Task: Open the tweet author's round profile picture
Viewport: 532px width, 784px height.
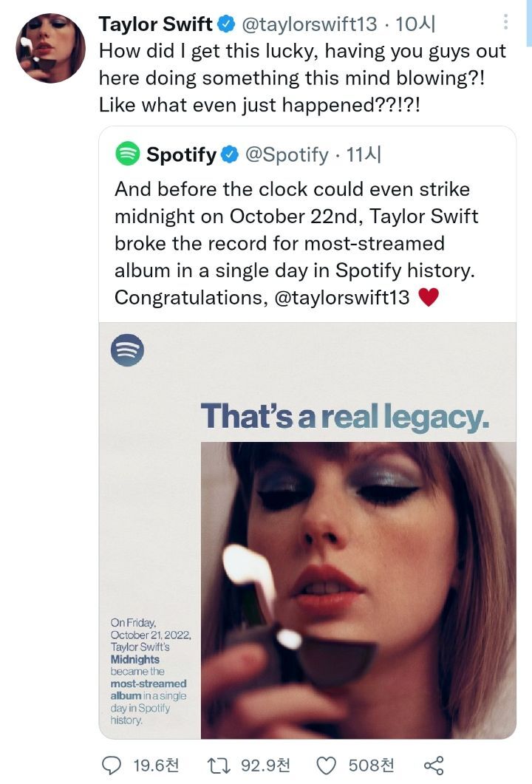Action: pyautogui.click(x=50, y=47)
